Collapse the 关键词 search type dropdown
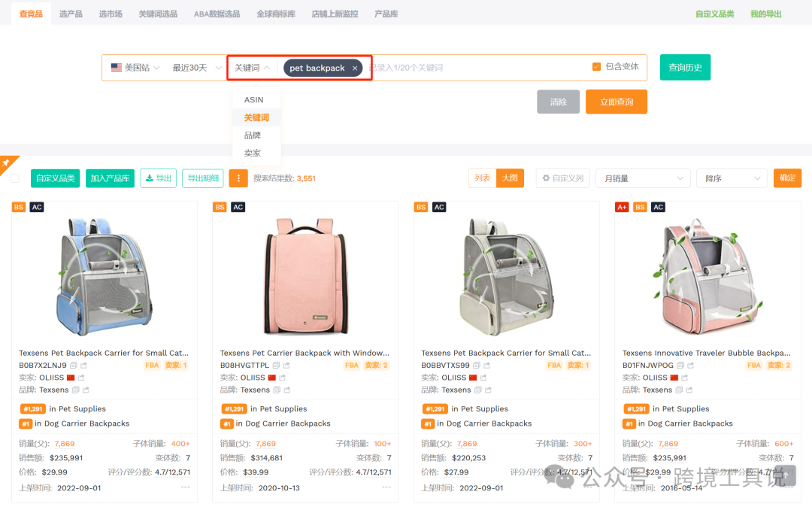The height and width of the screenshot is (510, 812). (252, 68)
